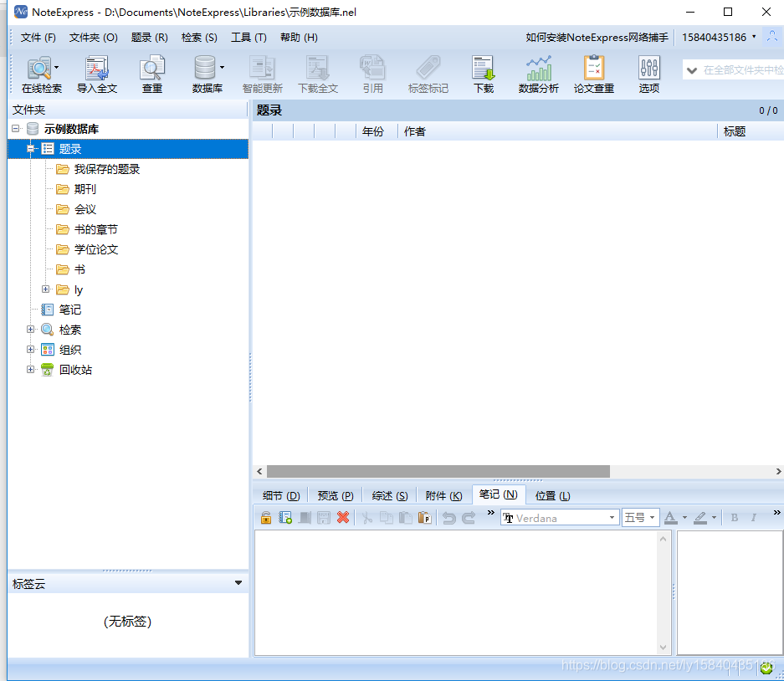This screenshot has height=681, width=784.
Task: Open the font color dropdown arrow
Action: pyautogui.click(x=684, y=518)
